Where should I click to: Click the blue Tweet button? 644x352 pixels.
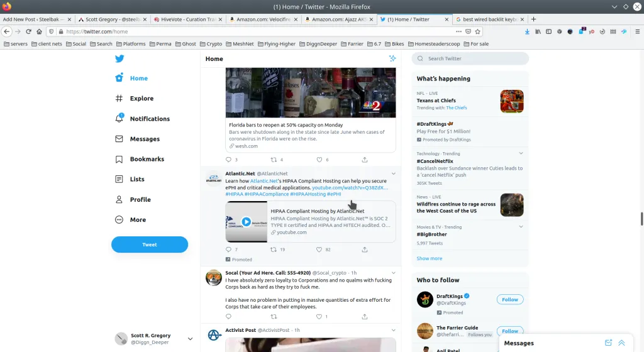click(x=150, y=245)
